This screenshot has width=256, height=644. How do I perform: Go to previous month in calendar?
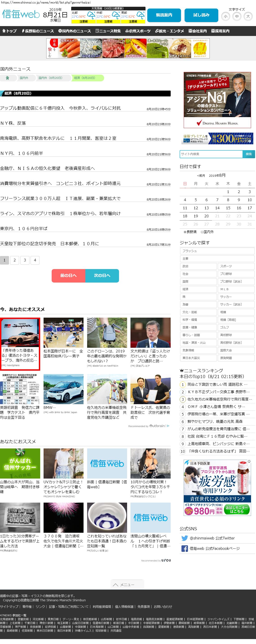pos(201,176)
